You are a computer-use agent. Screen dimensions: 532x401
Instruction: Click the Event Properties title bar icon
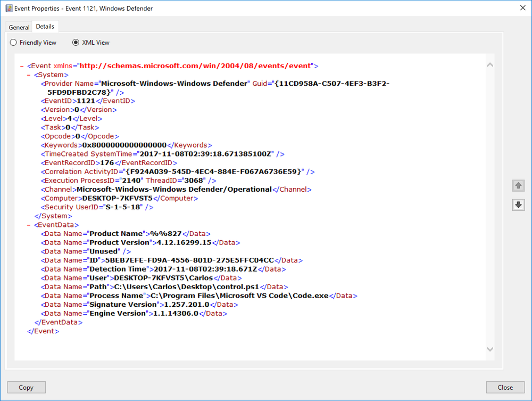(9, 8)
